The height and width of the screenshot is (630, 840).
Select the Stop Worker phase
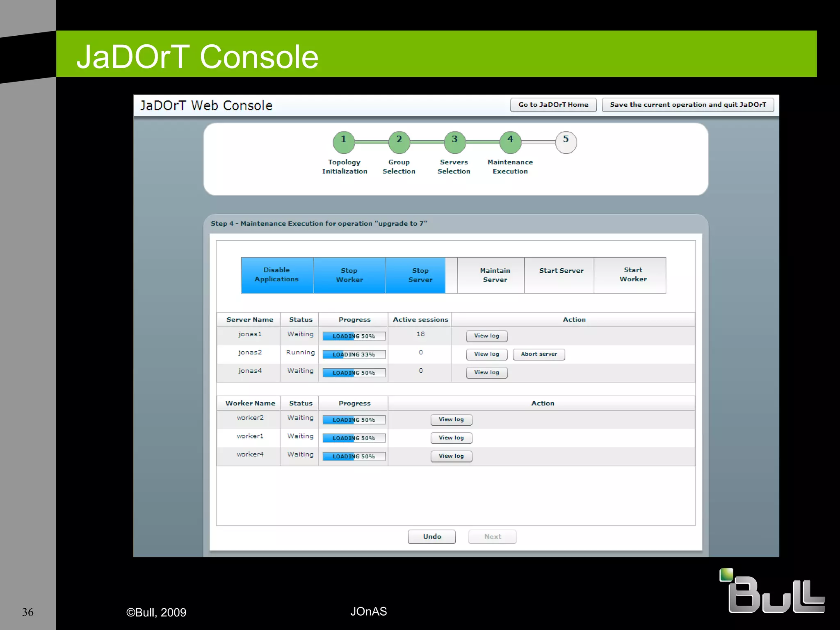(349, 275)
